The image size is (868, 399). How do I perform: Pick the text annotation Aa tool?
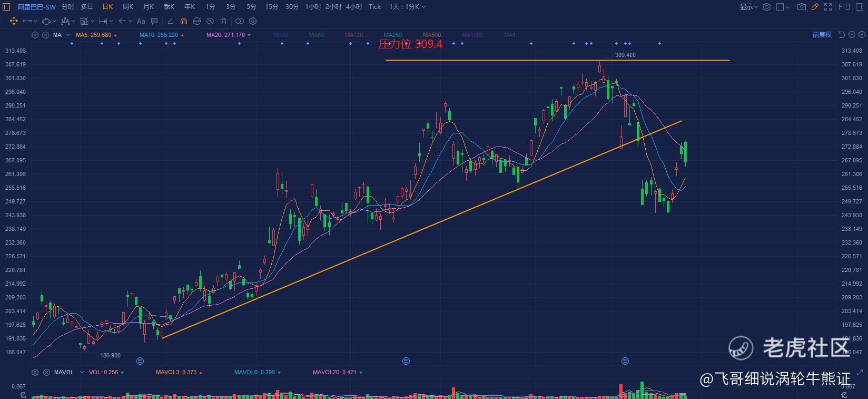141,21
